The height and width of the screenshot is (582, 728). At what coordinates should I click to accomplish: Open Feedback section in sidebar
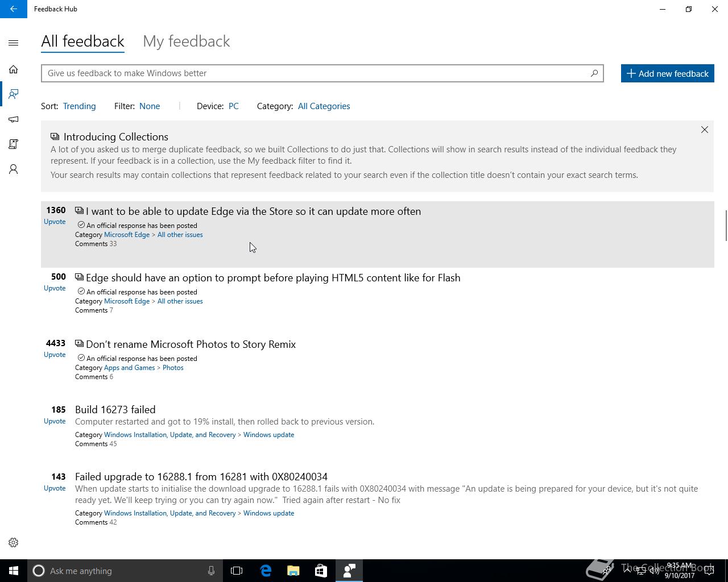(x=14, y=94)
